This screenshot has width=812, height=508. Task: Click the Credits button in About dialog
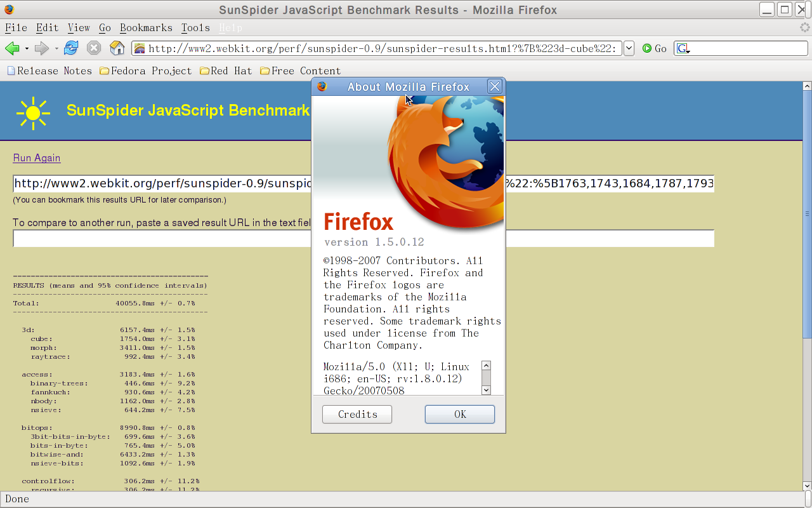pyautogui.click(x=357, y=414)
